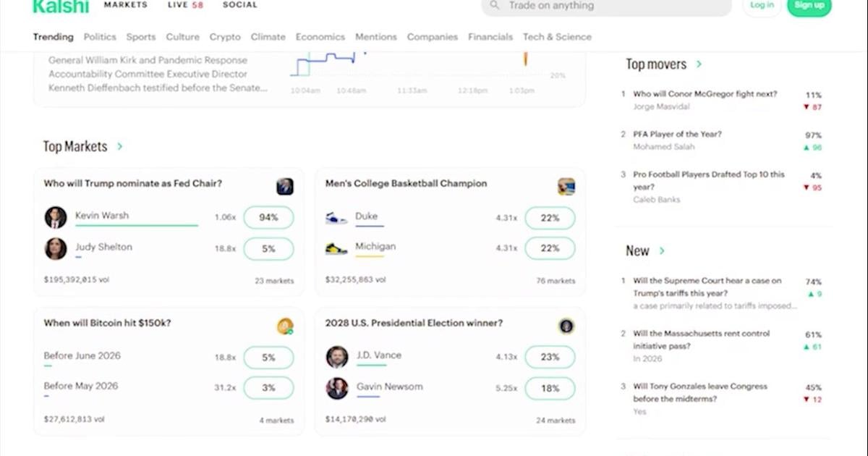Click Gavin Newsom's avatar photo
The height and width of the screenshot is (456, 868).
coord(337,388)
